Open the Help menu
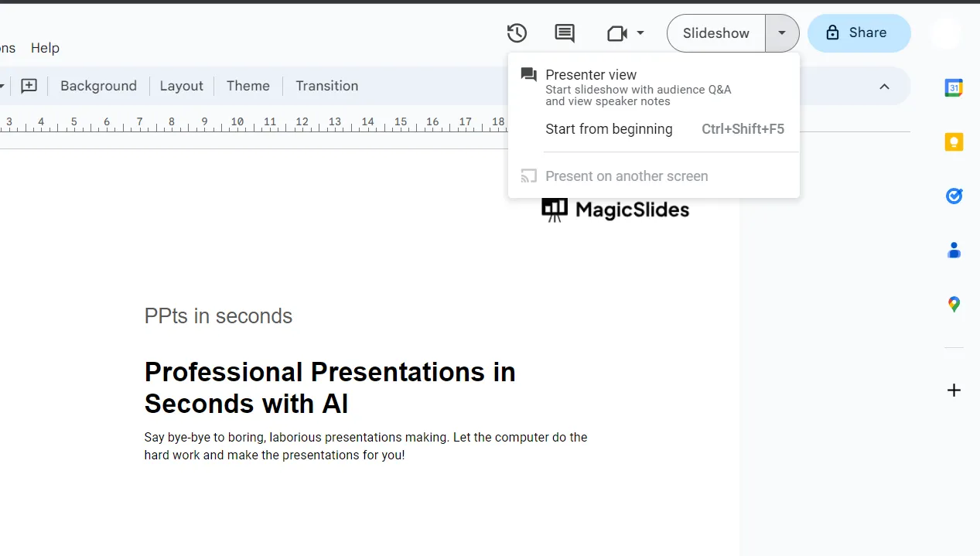 (x=45, y=48)
